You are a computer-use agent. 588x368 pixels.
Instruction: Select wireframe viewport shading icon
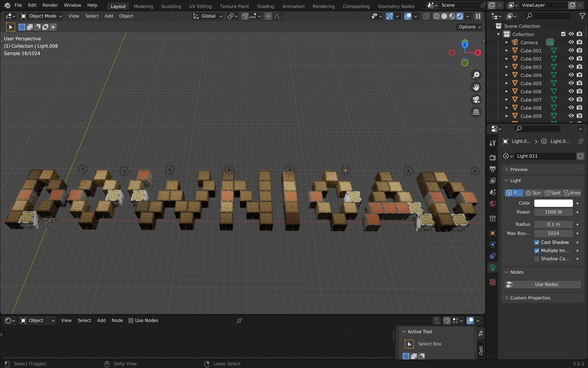[x=436, y=16]
